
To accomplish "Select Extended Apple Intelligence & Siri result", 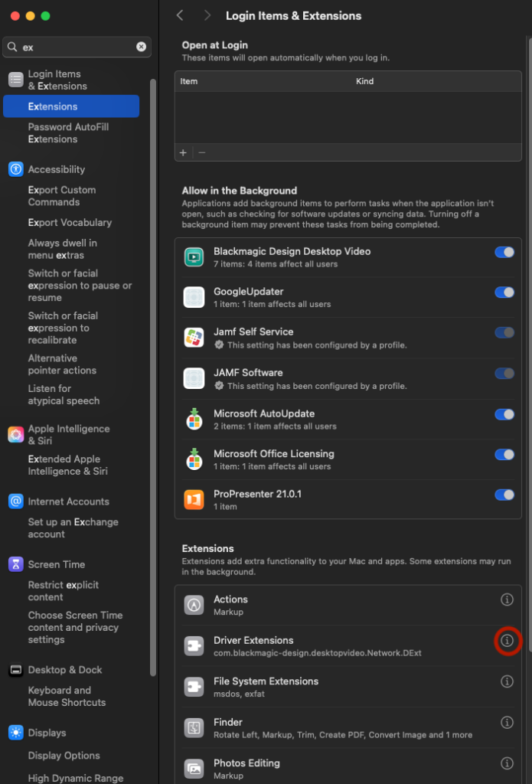I will (67, 465).
